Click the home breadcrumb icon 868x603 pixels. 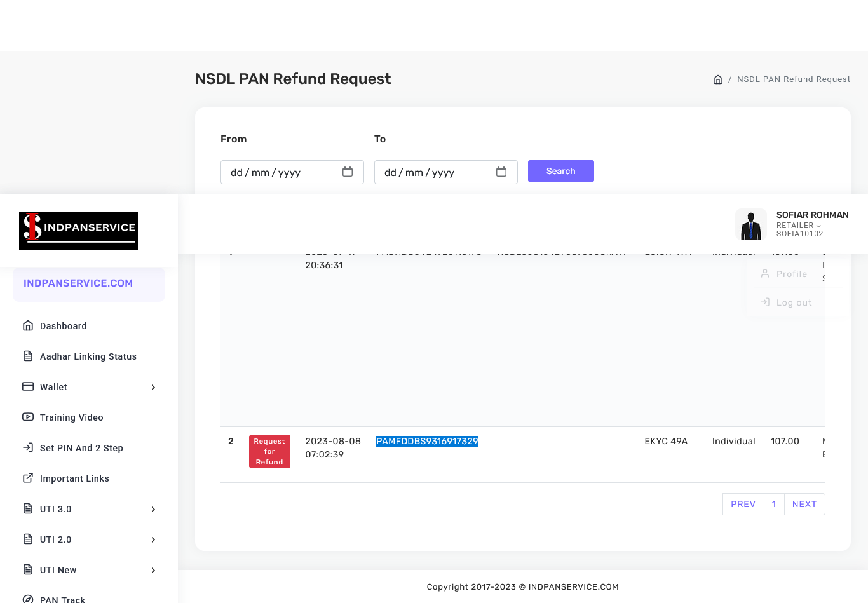717,79
